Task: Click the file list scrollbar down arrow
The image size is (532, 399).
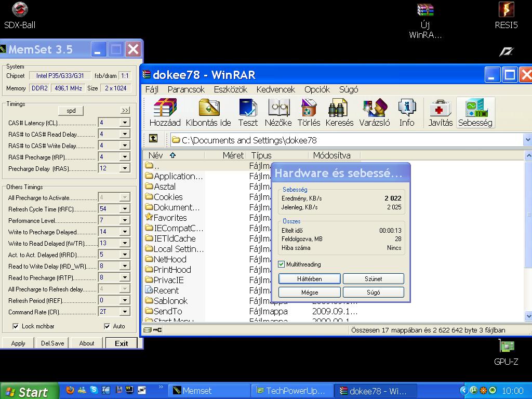Action: point(528,316)
